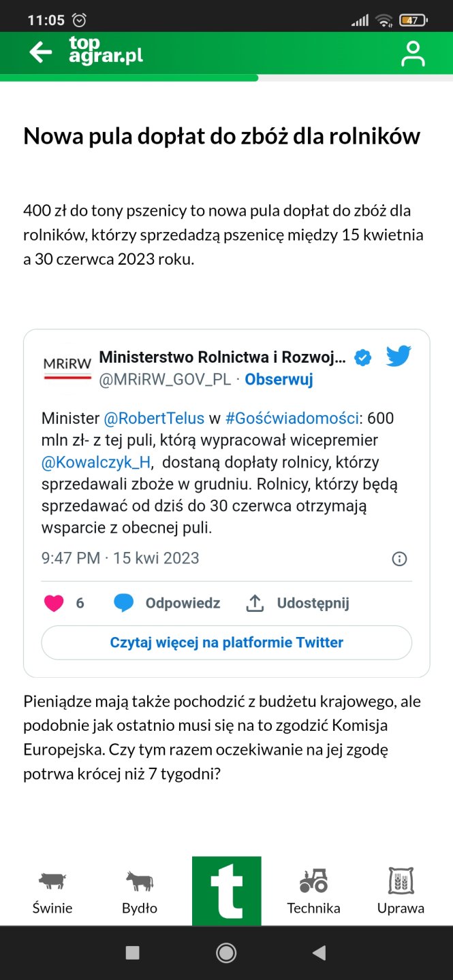
Task: Switch to the Uprawa tab
Action: [x=401, y=892]
